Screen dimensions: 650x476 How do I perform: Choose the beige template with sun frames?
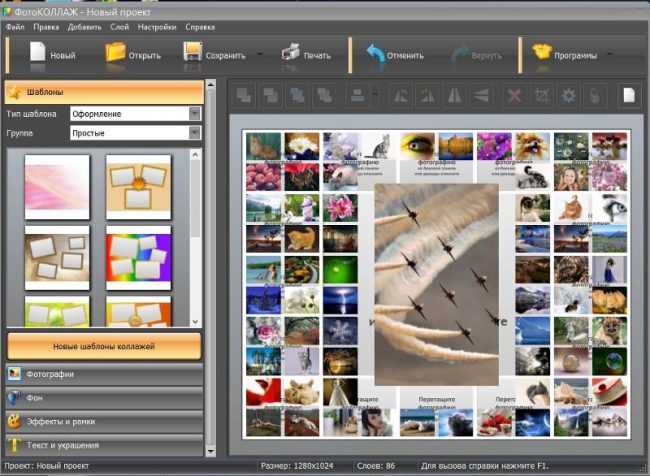138,187
